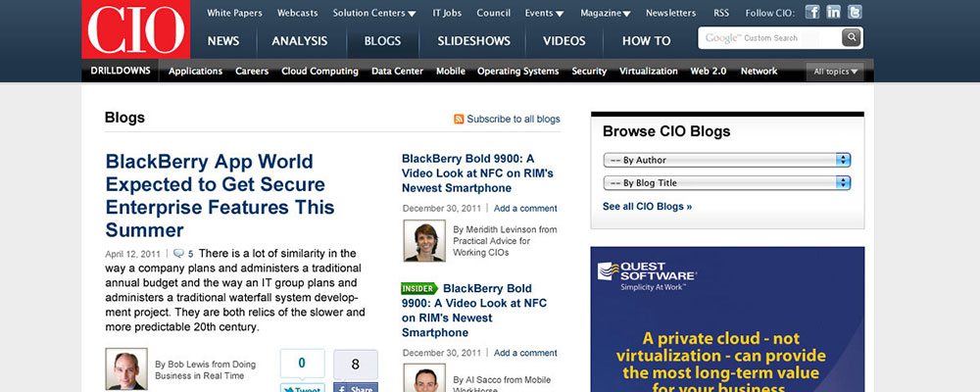
Task: Select the Virtualization drilldown topic
Action: pyautogui.click(x=649, y=72)
